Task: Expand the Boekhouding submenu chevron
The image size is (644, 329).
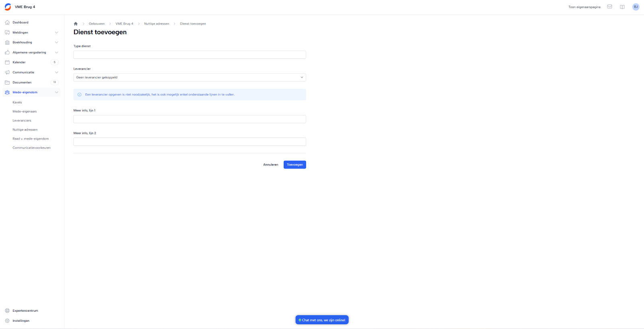Action: pos(56,42)
